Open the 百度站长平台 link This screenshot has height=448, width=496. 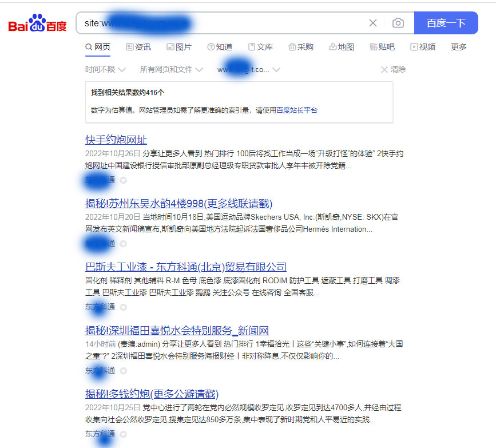(x=297, y=110)
